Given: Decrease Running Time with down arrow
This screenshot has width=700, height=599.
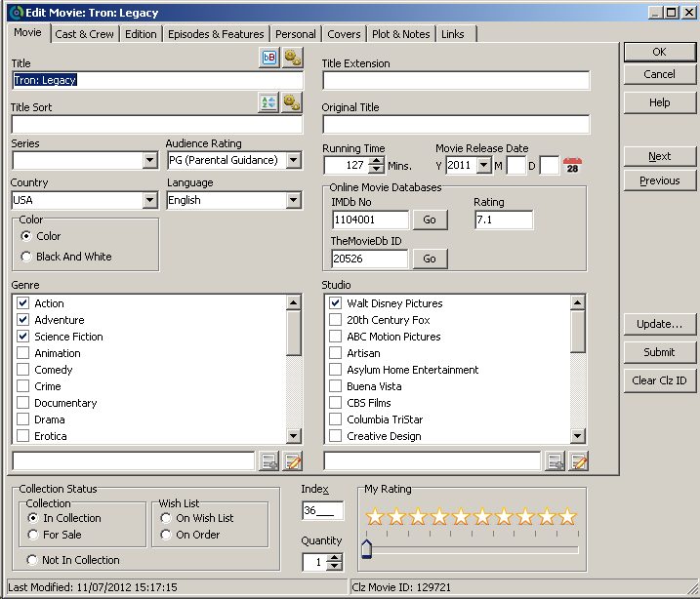Looking at the screenshot, I should pyautogui.click(x=376, y=170).
